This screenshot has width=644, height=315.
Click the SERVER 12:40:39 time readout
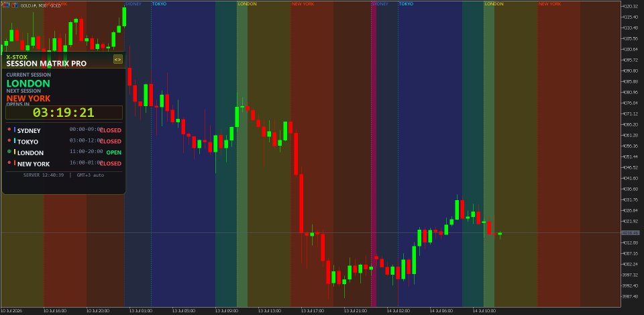pyautogui.click(x=44, y=175)
